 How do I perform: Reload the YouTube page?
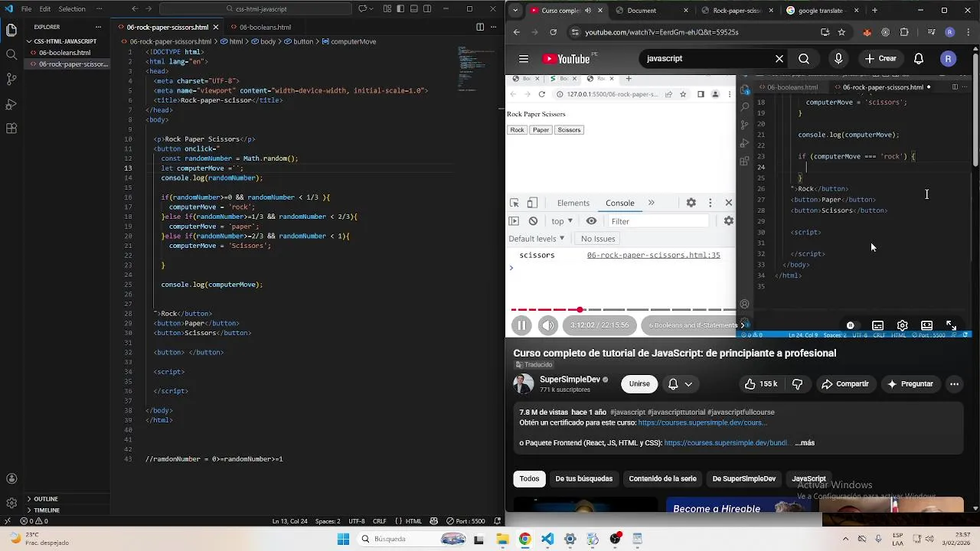click(553, 32)
